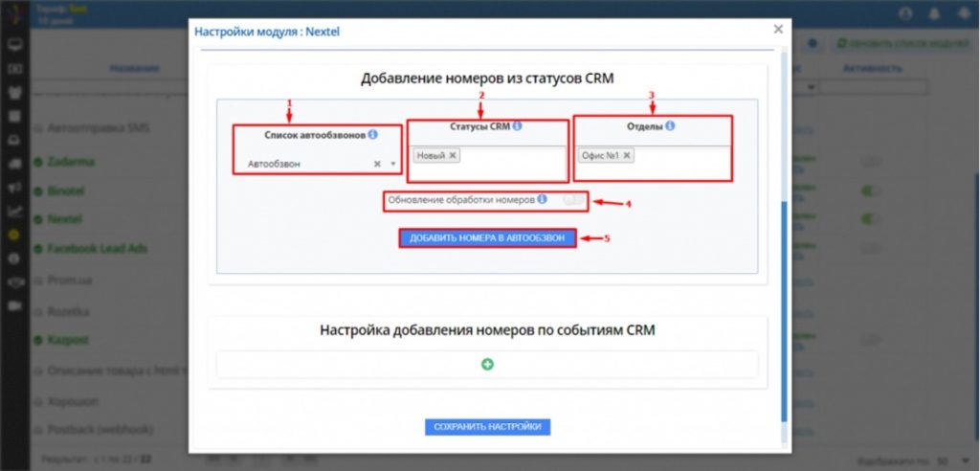Open the rows-per-page dropdown showing 50
980x471 pixels.
[x=952, y=460]
